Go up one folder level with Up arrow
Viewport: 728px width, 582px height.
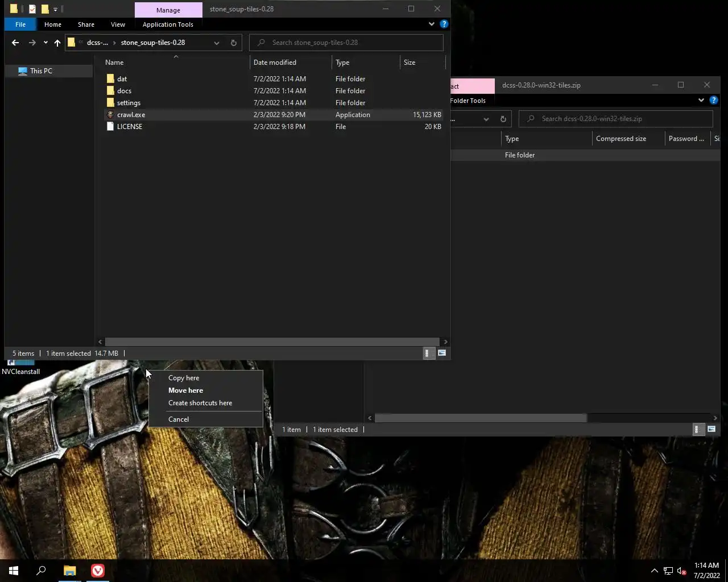coord(57,43)
